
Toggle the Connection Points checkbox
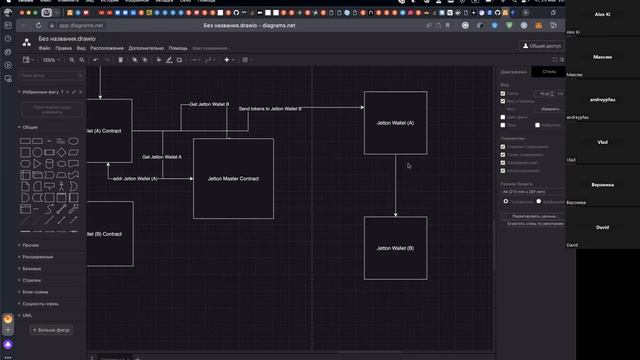tap(503, 155)
